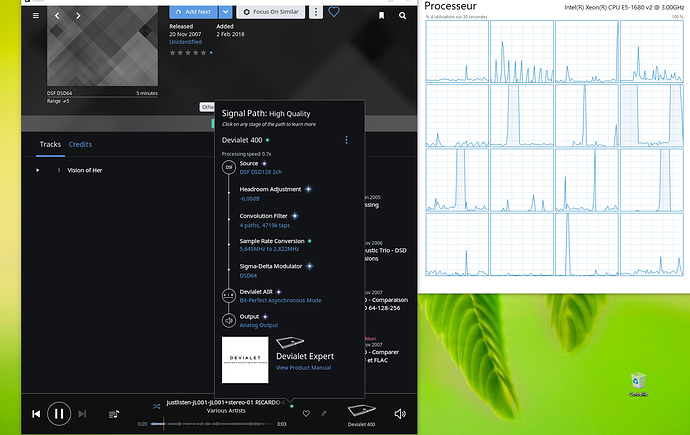690x435 pixels.
Task: Go forward with the right arrow
Action: (78, 15)
